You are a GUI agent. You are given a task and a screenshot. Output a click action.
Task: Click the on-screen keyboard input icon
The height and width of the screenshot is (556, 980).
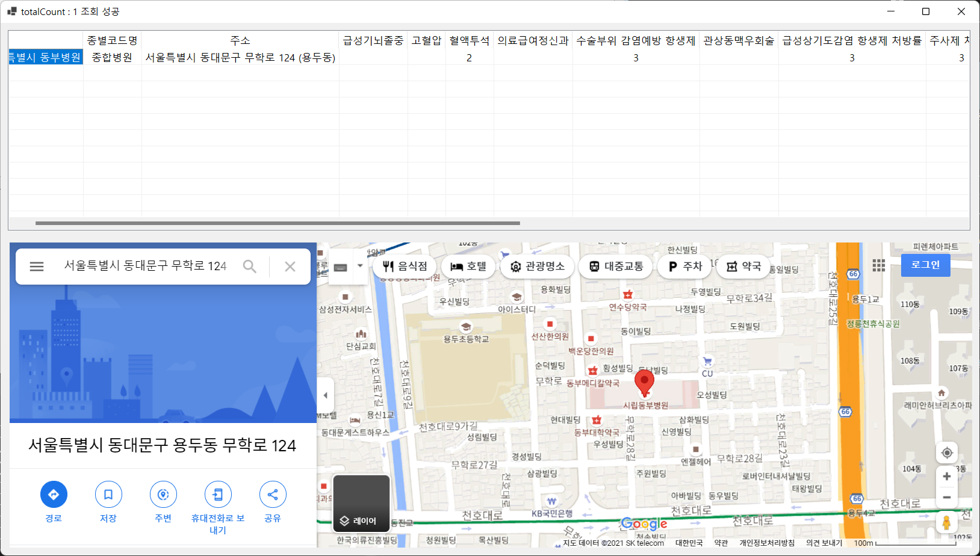tap(341, 267)
